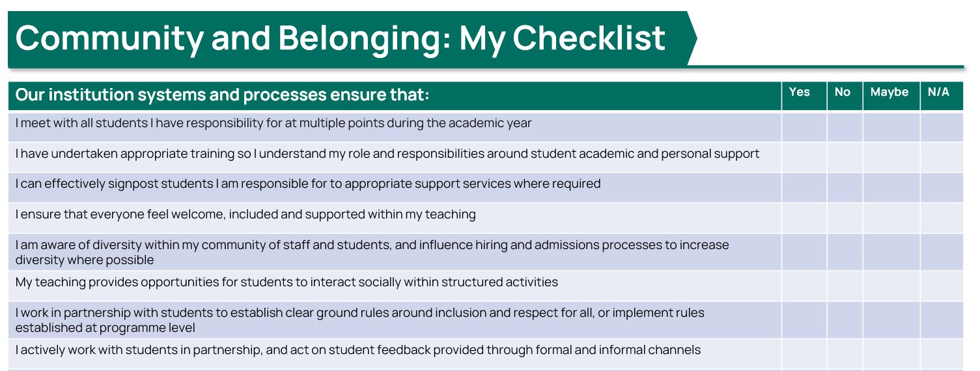Click the No column header
Screen dimensions: 980x371
843,92
